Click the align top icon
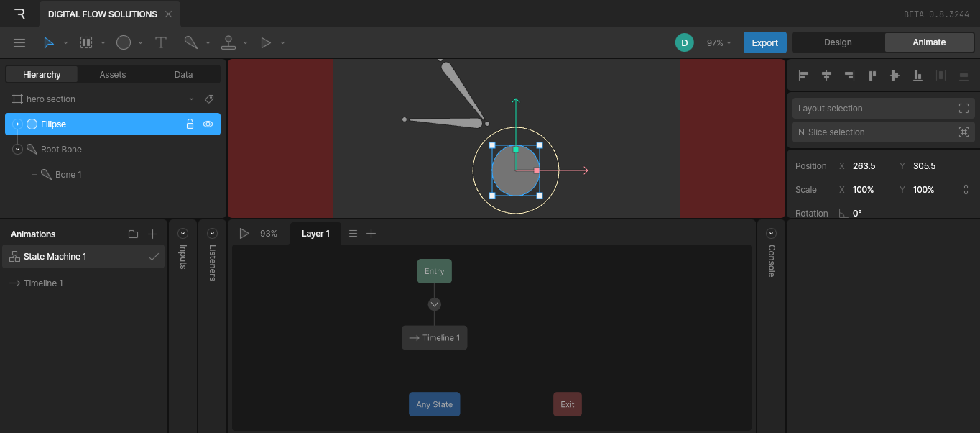This screenshot has height=433, width=980. [872, 75]
